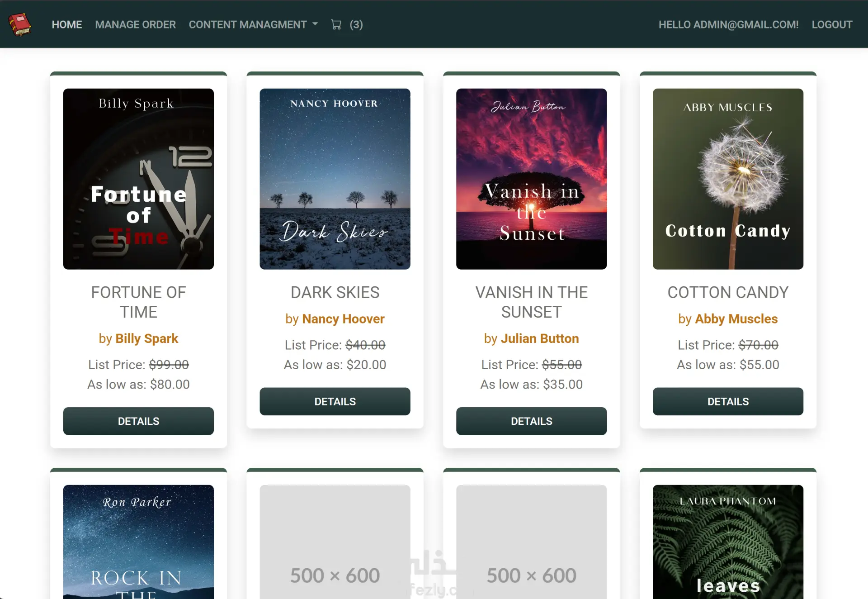
Task: Go to Home nav link
Action: [67, 24]
